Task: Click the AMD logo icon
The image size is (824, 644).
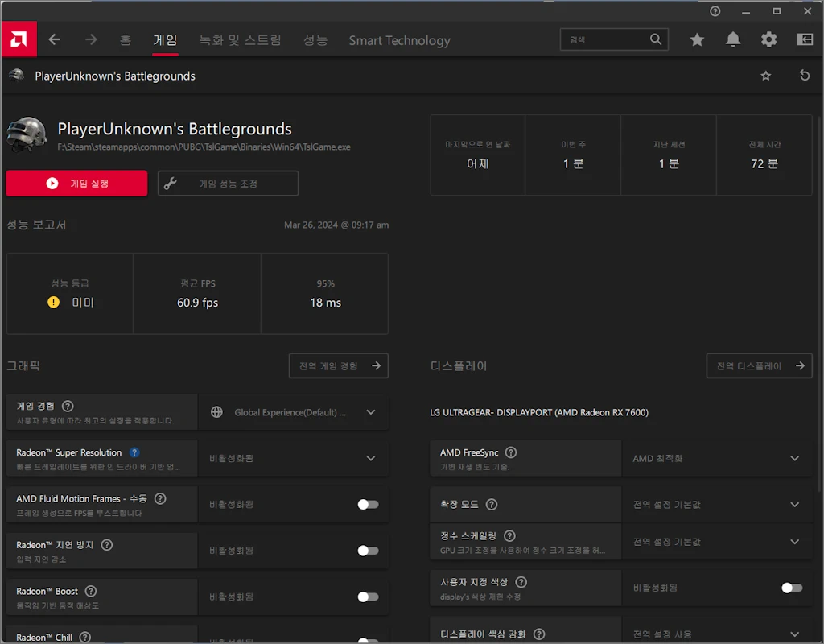Action: click(x=19, y=39)
